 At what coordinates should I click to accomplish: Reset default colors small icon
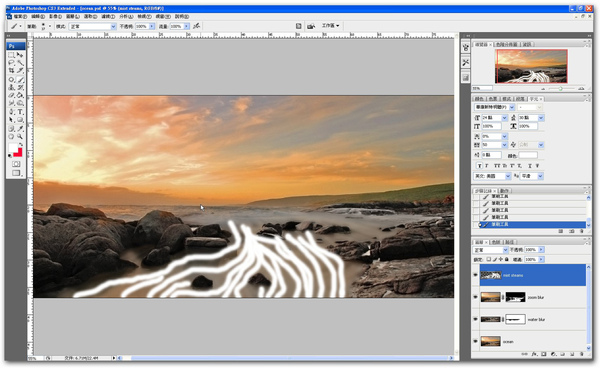[10, 156]
